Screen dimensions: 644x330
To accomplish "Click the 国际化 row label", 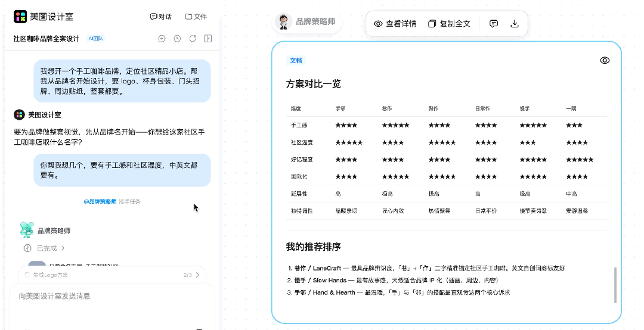I will [x=299, y=176].
